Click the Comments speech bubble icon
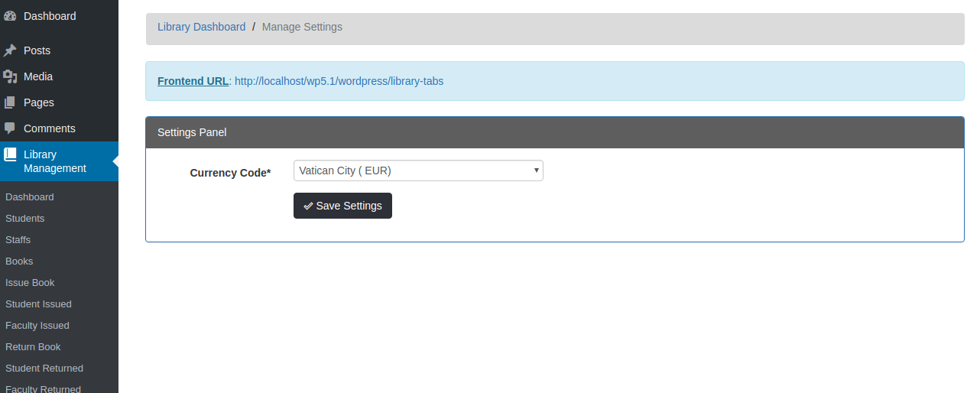Image resolution: width=980 pixels, height=393 pixels. tap(10, 128)
